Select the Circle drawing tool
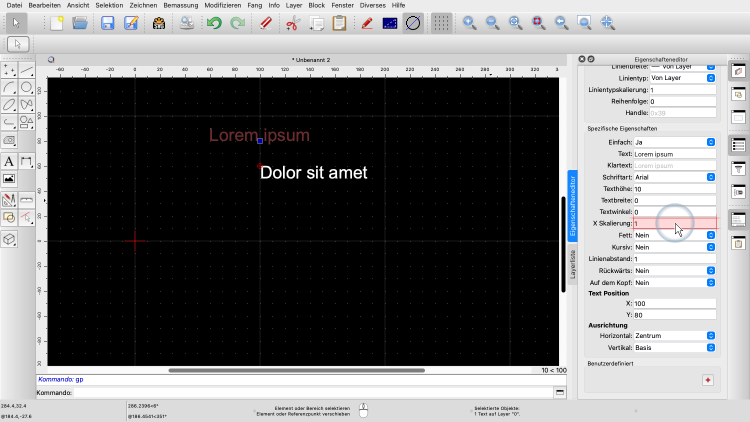Screen dimensions: 750x422 (x=27, y=87)
